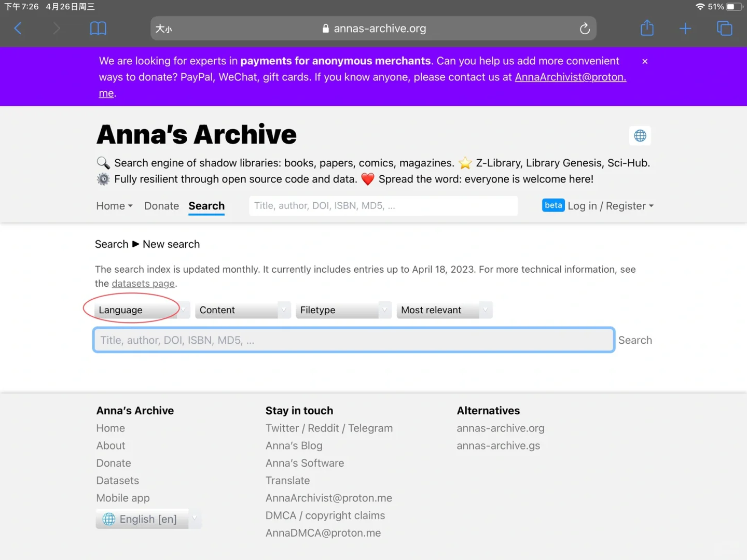Tap the Wi-Fi status icon
This screenshot has height=560, width=747.
click(700, 7)
